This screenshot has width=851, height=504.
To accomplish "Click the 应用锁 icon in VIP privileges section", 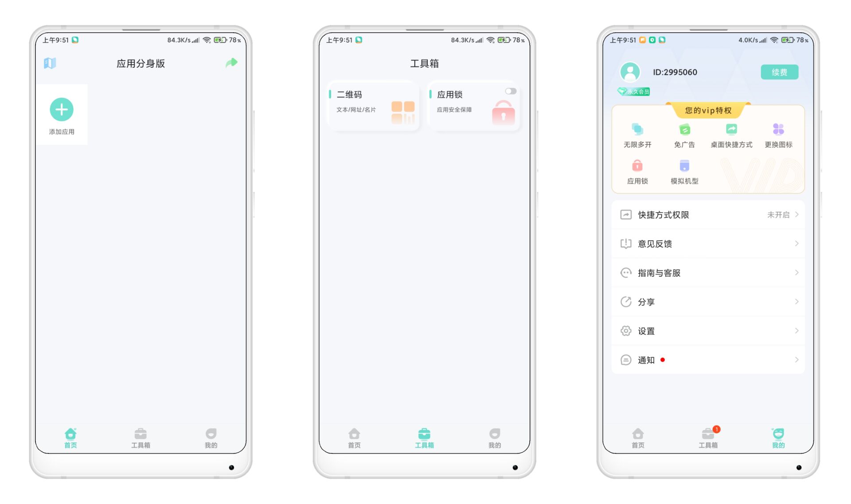I will pos(637,168).
